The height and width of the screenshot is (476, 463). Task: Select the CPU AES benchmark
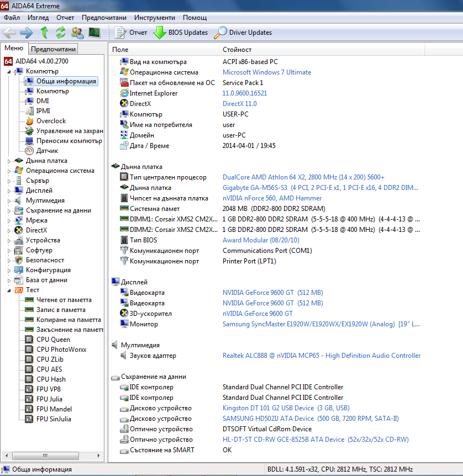pyautogui.click(x=49, y=369)
